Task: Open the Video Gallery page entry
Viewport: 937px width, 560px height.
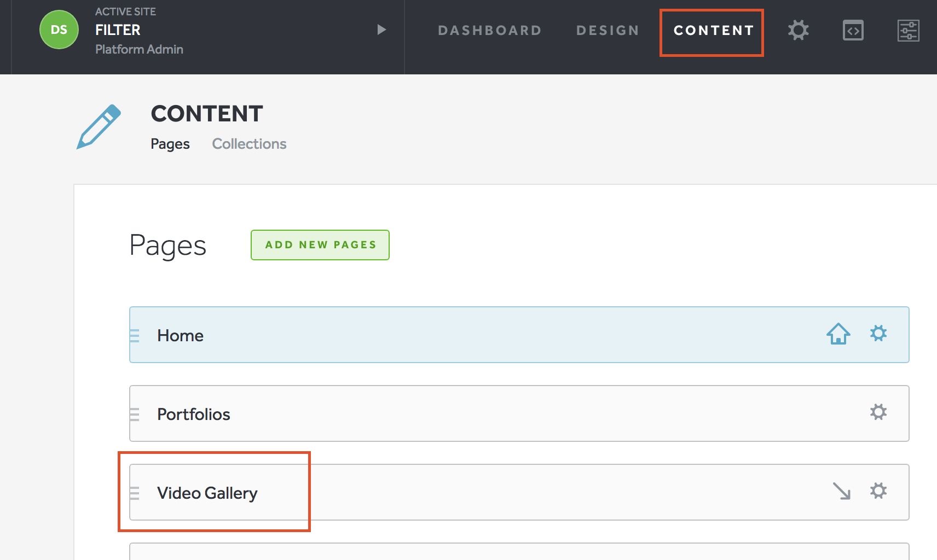Action: coord(207,493)
